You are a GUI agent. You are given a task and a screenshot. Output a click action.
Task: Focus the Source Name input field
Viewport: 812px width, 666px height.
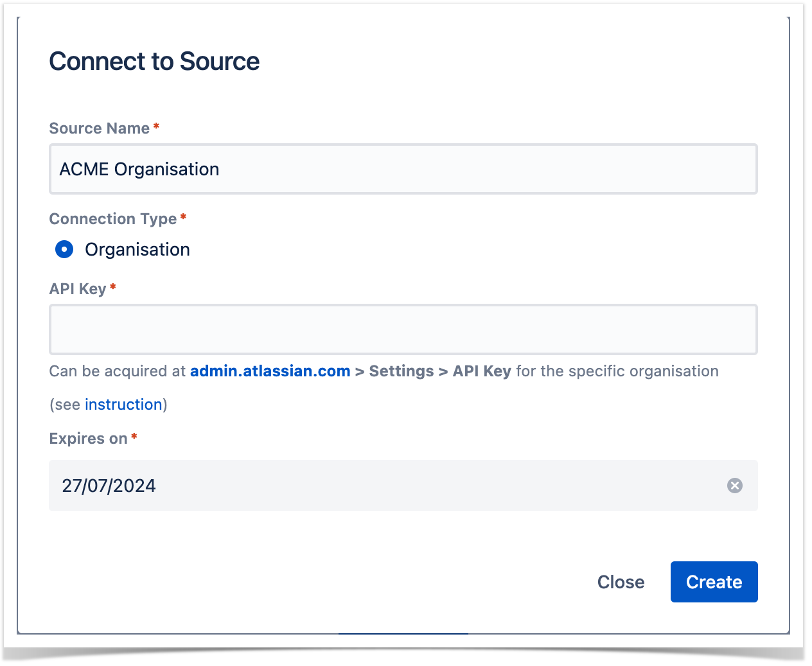tap(403, 170)
